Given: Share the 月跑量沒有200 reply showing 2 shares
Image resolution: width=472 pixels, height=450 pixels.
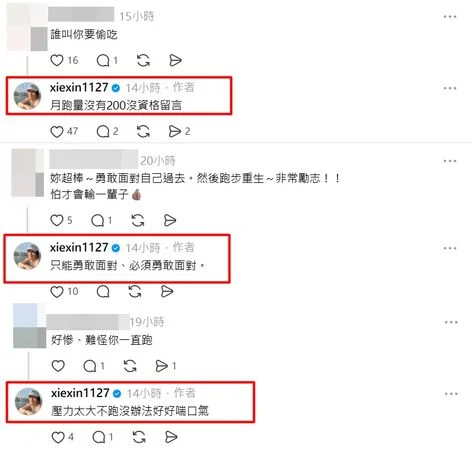Looking at the screenshot, I should tap(175, 132).
